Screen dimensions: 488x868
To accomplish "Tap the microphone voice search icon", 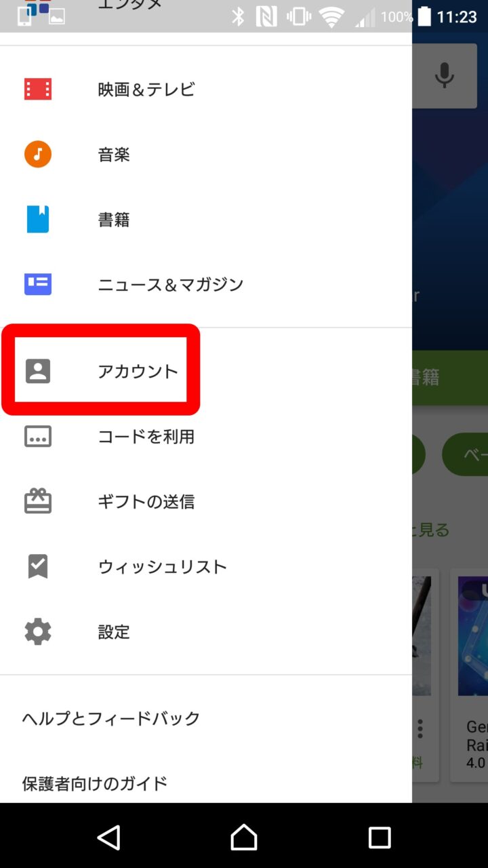I will 445,75.
